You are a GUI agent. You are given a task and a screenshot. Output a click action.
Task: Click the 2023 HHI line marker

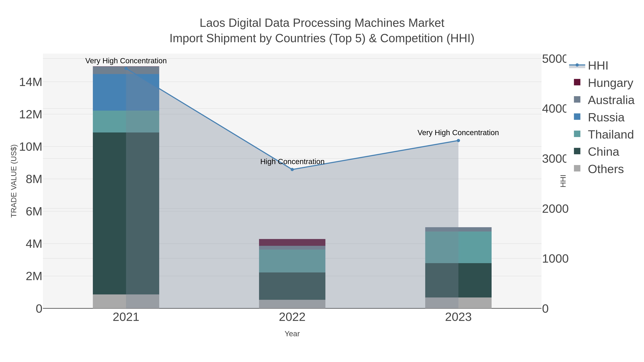click(x=458, y=141)
